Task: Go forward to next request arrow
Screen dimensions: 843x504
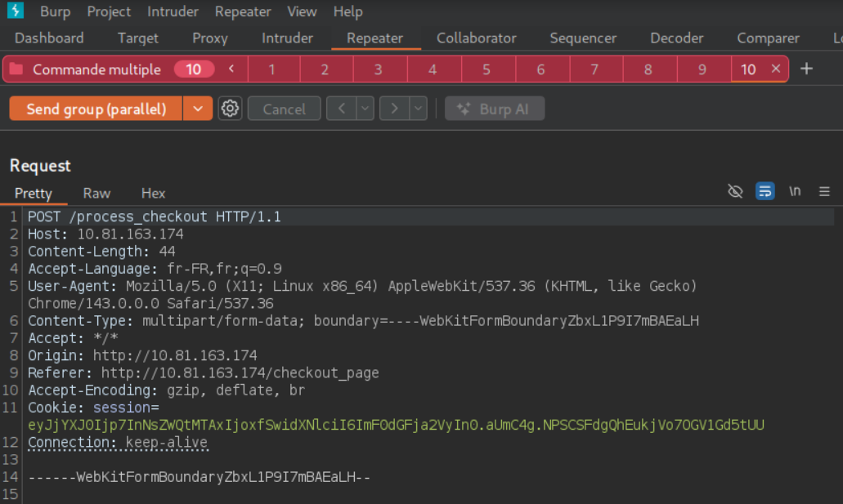Action: (395, 109)
